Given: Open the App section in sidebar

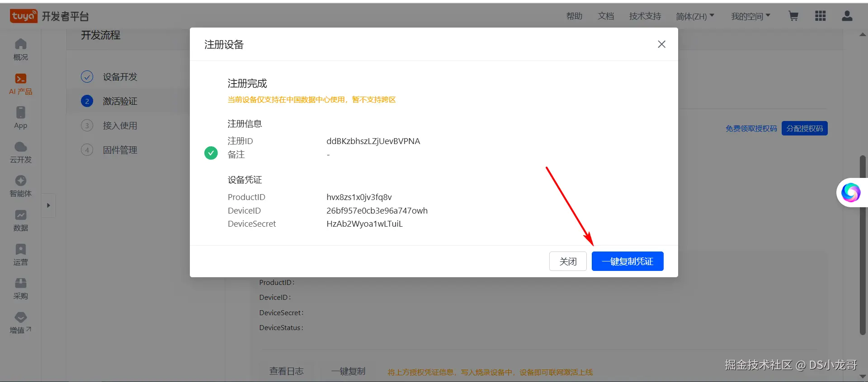Looking at the screenshot, I should (21, 118).
